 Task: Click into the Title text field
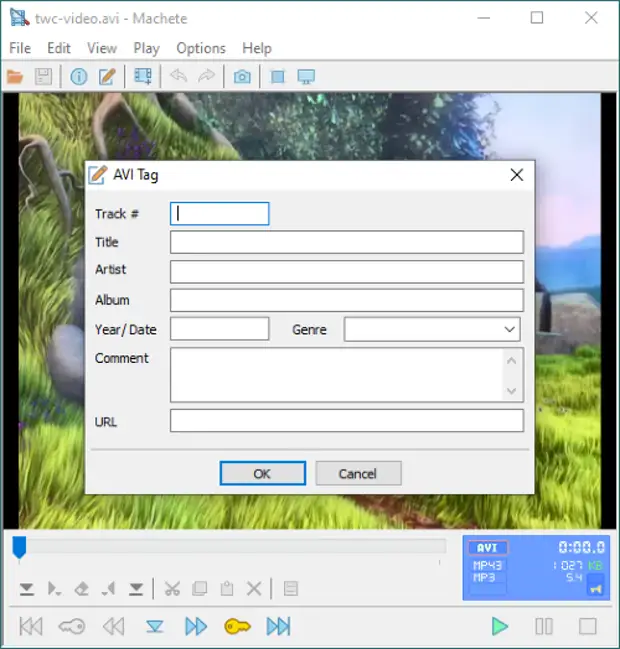[x=346, y=242]
